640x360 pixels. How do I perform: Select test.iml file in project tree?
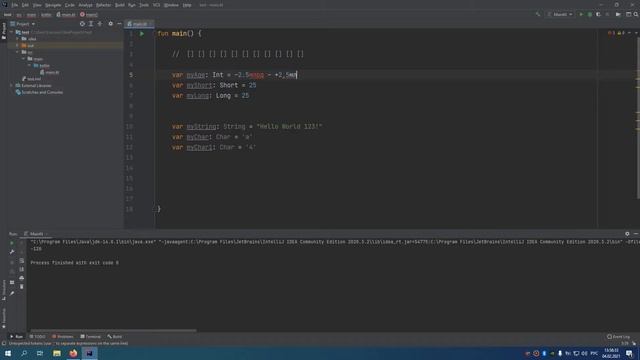pyautogui.click(x=31, y=79)
